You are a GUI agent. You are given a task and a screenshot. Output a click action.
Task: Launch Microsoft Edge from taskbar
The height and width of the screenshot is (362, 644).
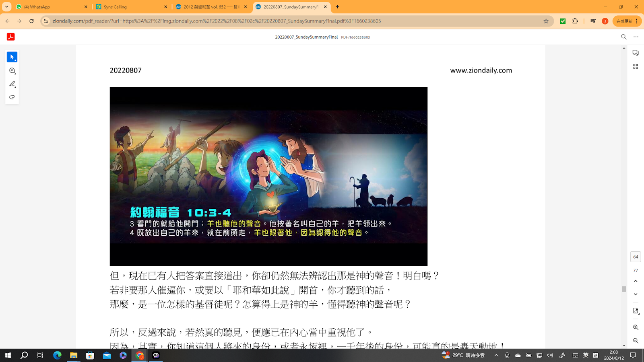pyautogui.click(x=57, y=355)
